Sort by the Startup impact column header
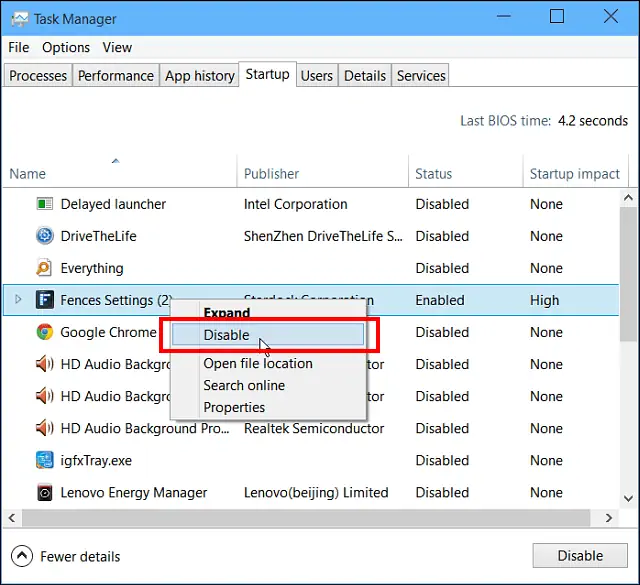 (x=575, y=173)
